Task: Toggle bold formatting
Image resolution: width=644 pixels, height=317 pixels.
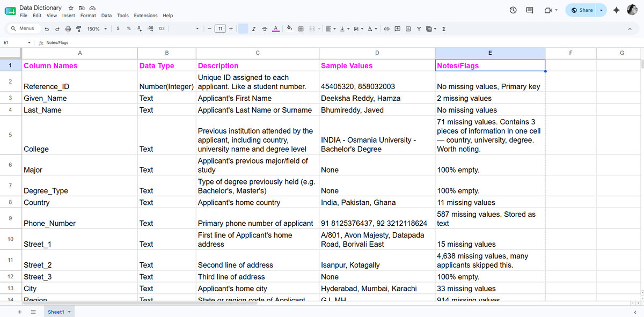Action: [243, 29]
